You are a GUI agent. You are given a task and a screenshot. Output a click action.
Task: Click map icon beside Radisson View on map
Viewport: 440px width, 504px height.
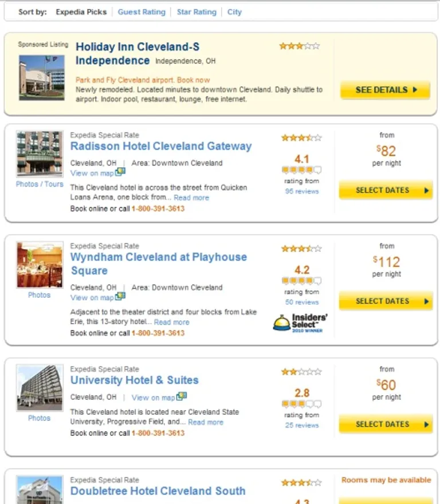click(120, 172)
